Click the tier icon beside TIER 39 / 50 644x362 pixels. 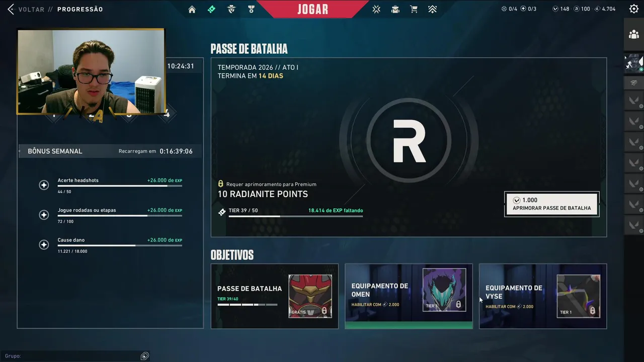click(222, 212)
